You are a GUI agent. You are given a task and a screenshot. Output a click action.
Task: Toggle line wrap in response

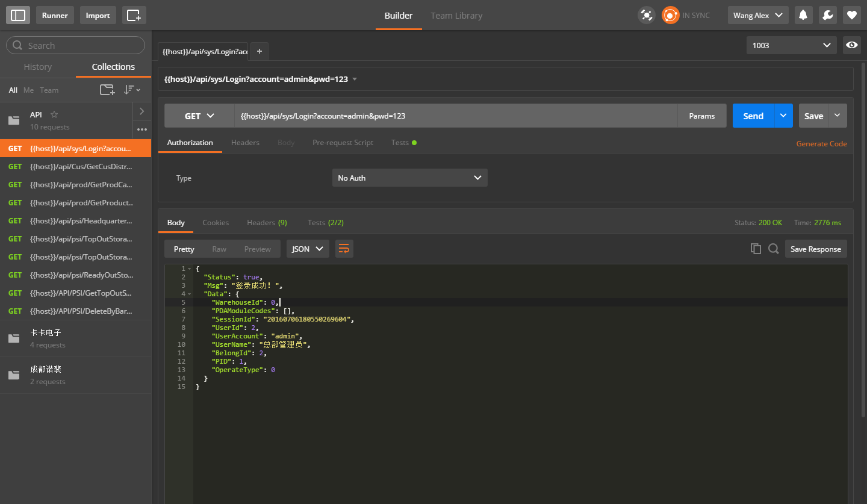[x=344, y=249]
